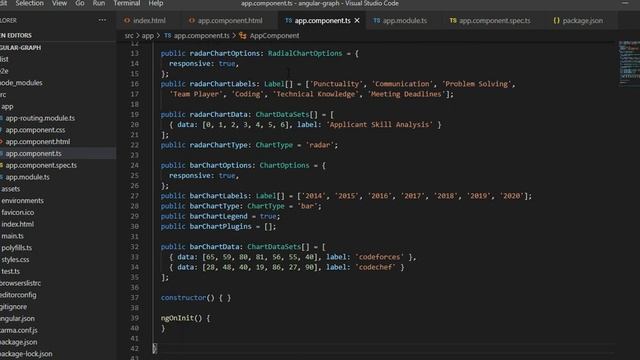Open main.ts in Explorer
The image size is (640, 360).
(12, 236)
